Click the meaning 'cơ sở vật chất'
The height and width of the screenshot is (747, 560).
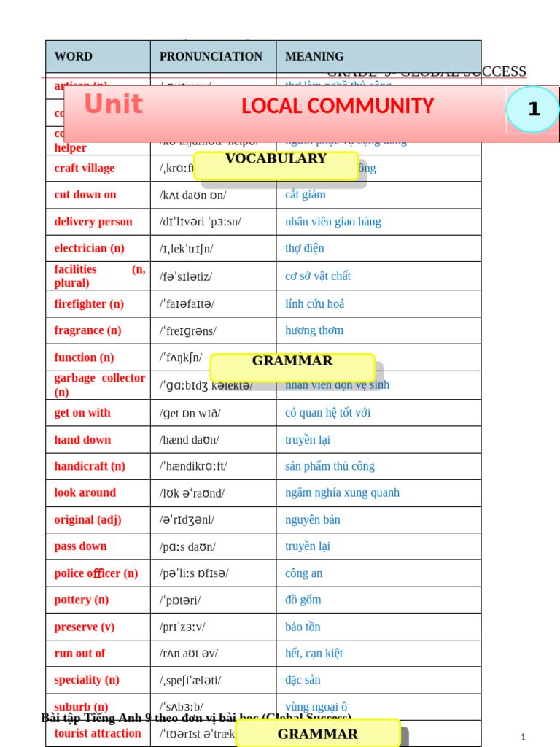pyautogui.click(x=318, y=276)
